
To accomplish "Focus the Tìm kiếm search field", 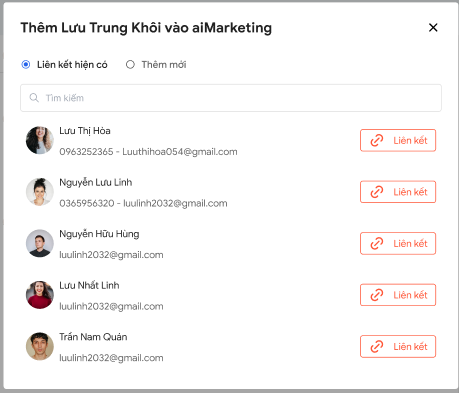I will point(231,98).
